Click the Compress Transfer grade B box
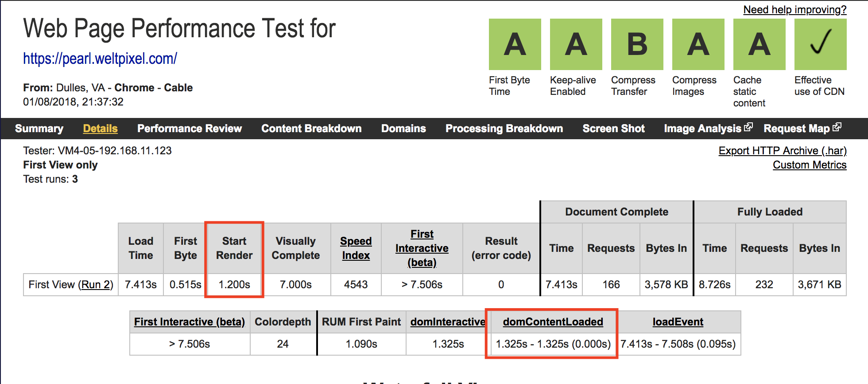The image size is (868, 384). pos(637,44)
